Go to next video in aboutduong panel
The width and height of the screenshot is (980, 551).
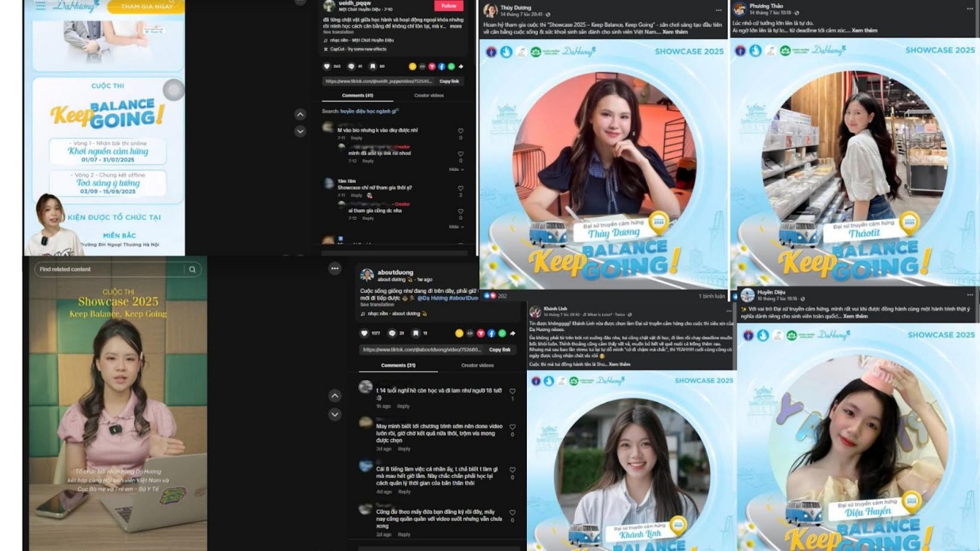[x=335, y=414]
